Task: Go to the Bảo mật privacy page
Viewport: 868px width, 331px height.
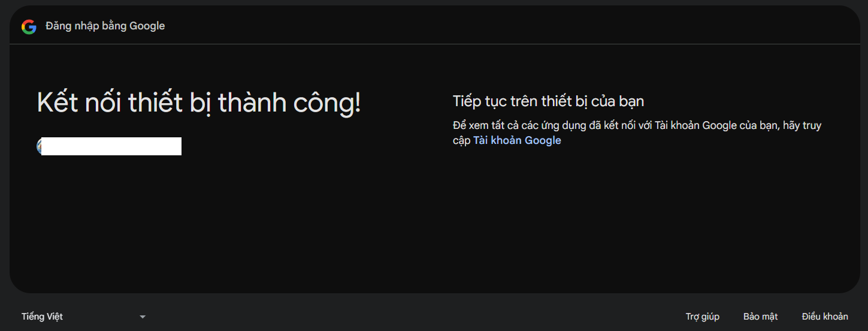Action: click(760, 317)
